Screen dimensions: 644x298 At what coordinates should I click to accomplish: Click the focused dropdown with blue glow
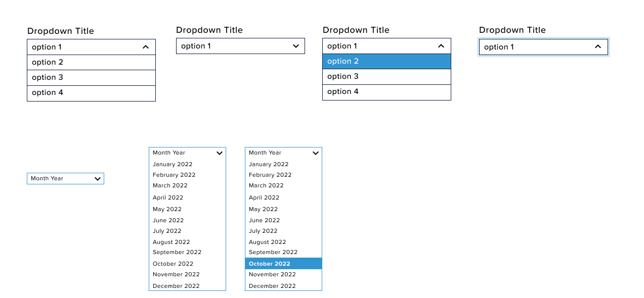(x=543, y=47)
